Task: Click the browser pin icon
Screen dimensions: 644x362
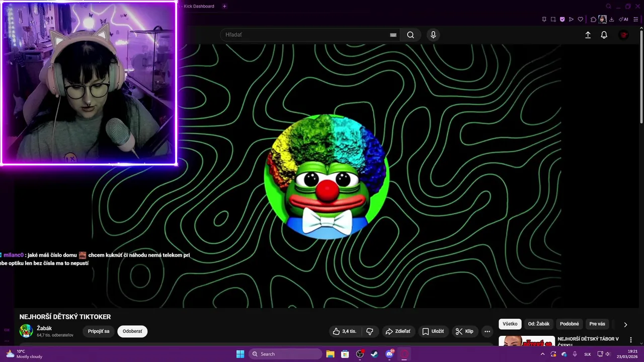Action: pos(544,20)
